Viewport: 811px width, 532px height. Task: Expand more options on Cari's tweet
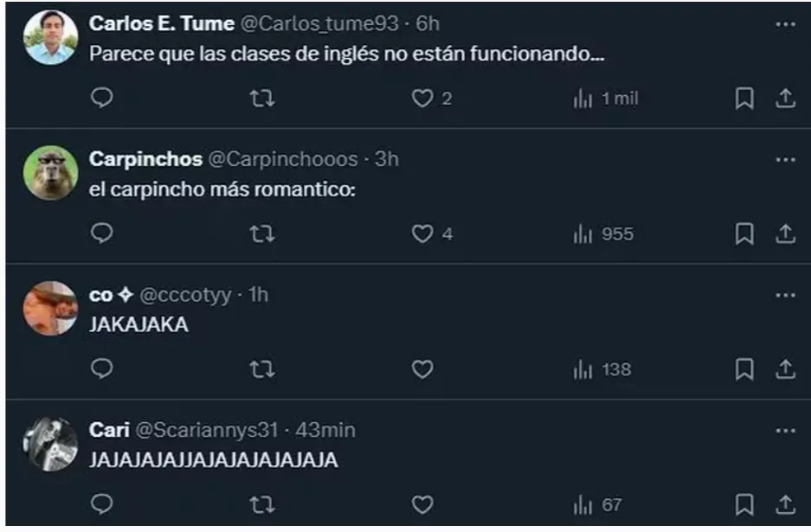pos(785,430)
